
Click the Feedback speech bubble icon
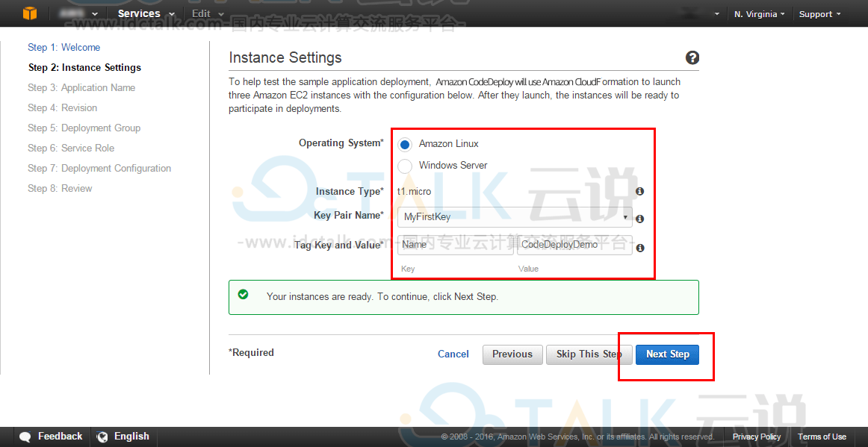point(25,437)
